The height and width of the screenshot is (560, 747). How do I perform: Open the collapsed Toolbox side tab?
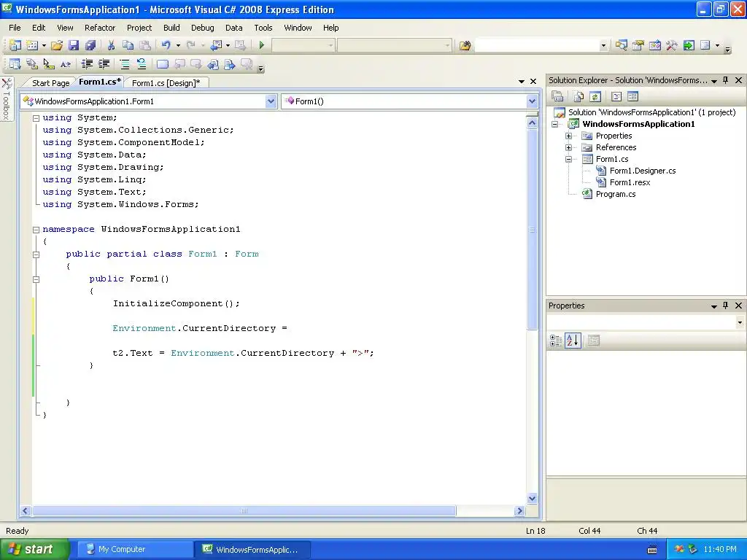click(7, 99)
